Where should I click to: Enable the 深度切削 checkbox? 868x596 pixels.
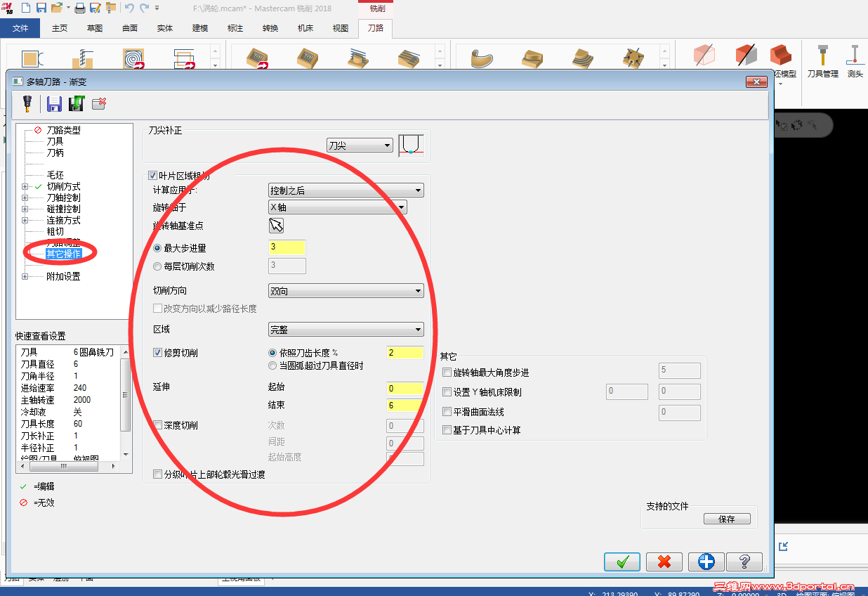point(157,425)
